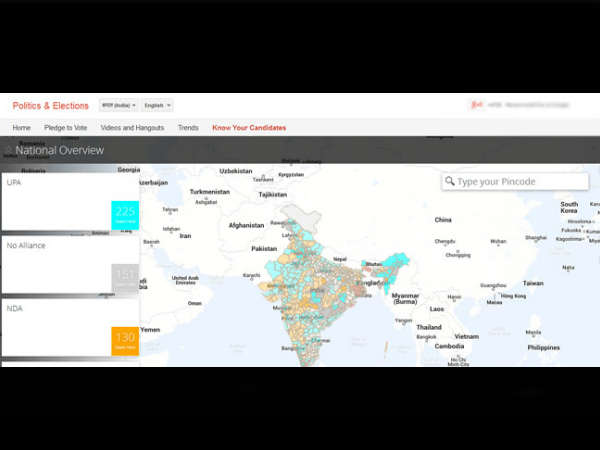This screenshot has height=450, width=600.
Task: Click the magnifier icon in Pincode search
Action: (449, 182)
